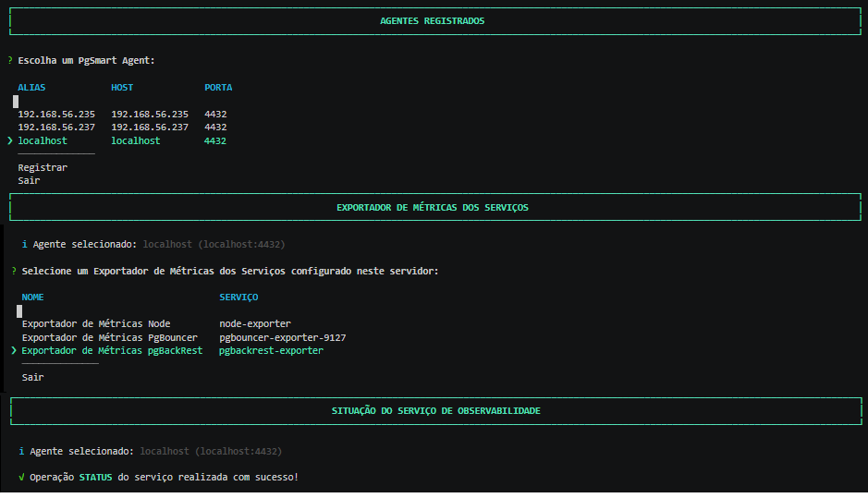The image size is (868, 498).
Task: Click the localhost host cell
Action: (x=136, y=140)
